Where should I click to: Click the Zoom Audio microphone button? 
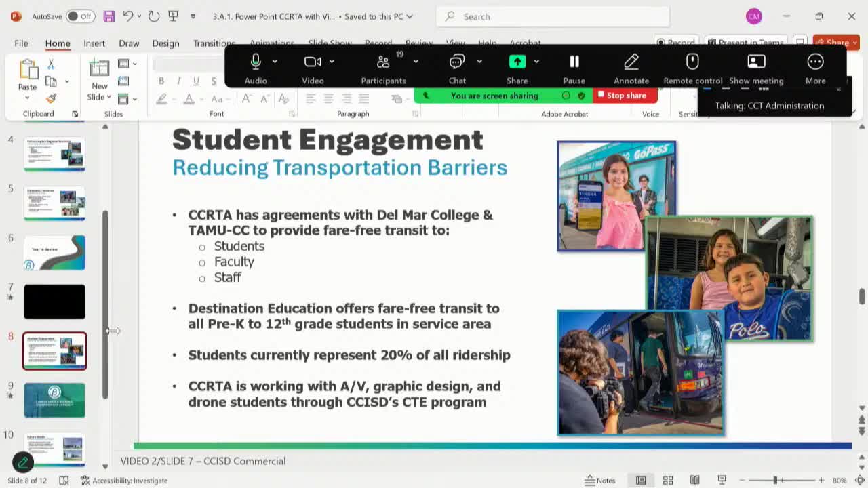click(x=256, y=68)
